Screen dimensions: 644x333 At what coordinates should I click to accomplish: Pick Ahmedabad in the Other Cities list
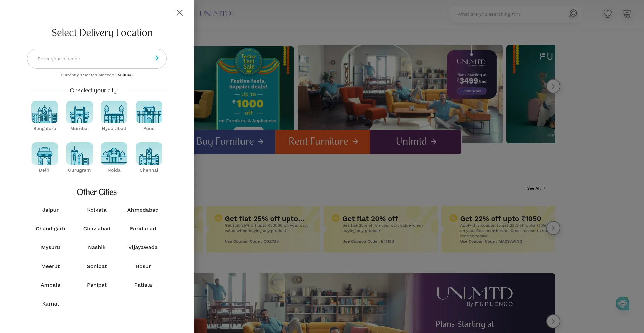pos(143,210)
